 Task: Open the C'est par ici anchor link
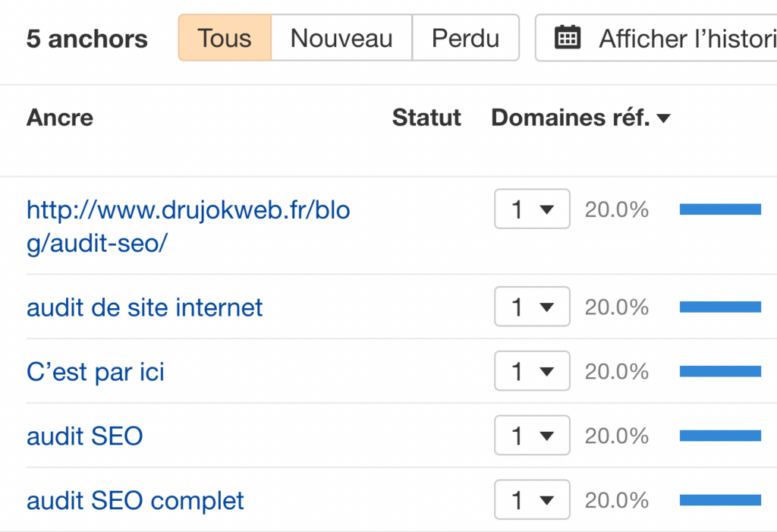[x=95, y=372]
